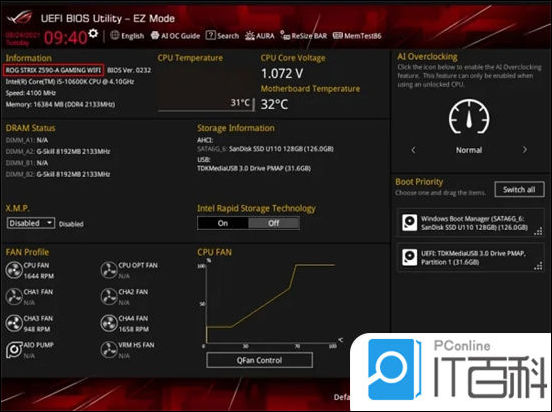The width and height of the screenshot is (552, 412).
Task: Click the AIO PUMP icon
Action: pyautogui.click(x=14, y=350)
